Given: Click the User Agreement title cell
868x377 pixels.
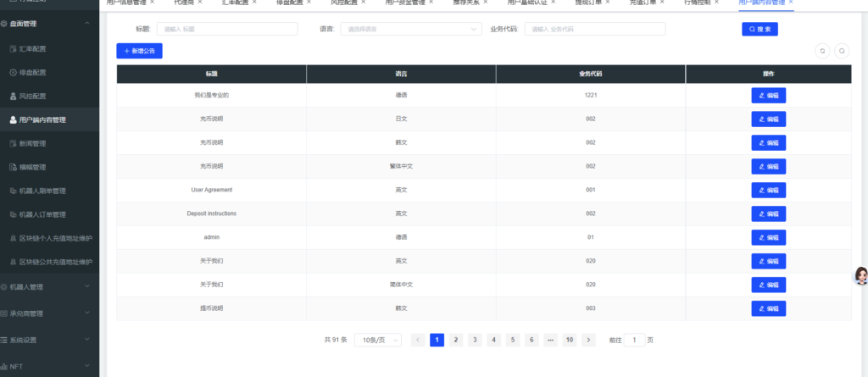Looking at the screenshot, I should tap(211, 190).
